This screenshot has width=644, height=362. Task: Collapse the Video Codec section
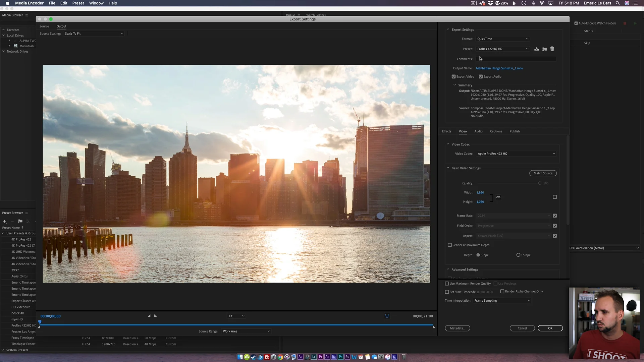[x=448, y=144]
